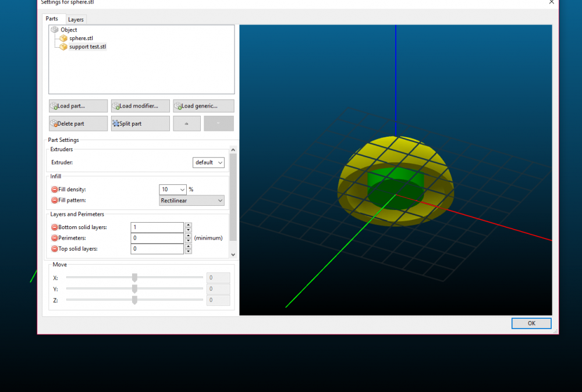Click the Z move value field
The width and height of the screenshot is (582, 392).
pyautogui.click(x=218, y=300)
